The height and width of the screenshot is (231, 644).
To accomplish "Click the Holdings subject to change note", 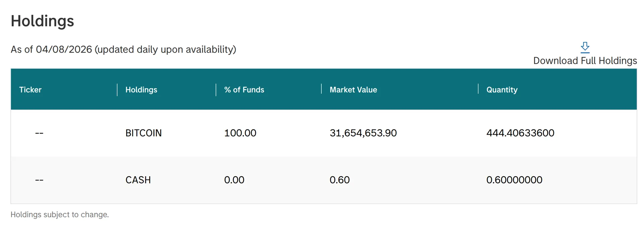I will pos(60,215).
